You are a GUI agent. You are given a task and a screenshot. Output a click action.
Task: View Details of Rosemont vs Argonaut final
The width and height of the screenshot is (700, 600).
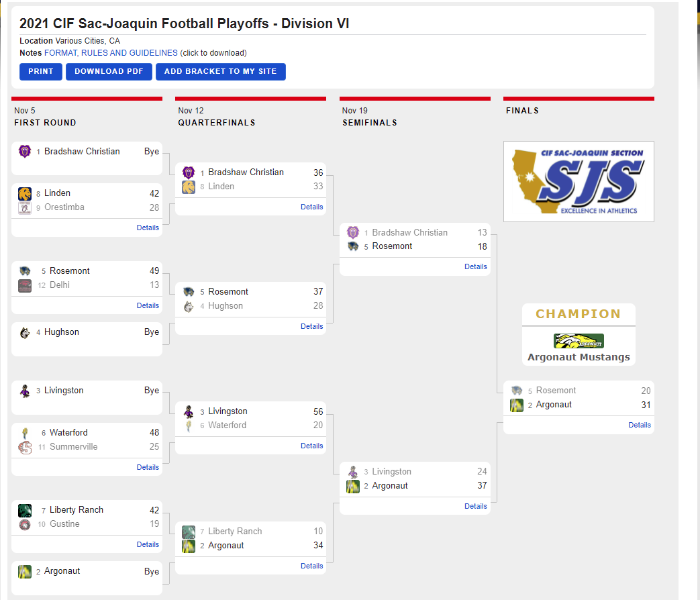coord(639,425)
